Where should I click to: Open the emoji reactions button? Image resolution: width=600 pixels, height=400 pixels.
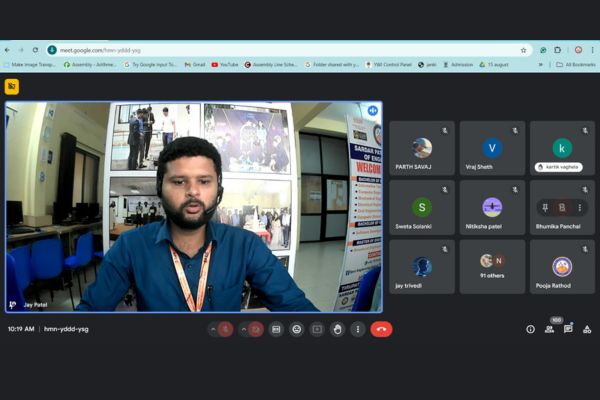[x=297, y=329]
